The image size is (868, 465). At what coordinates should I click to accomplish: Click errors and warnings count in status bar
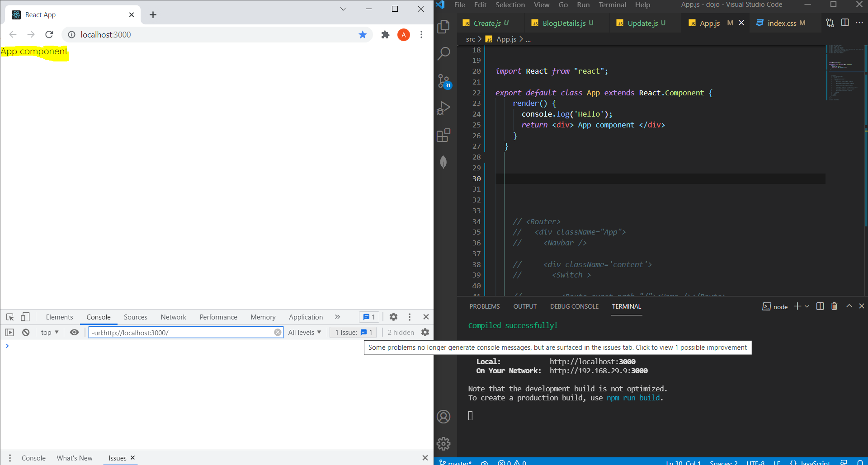(x=512, y=462)
